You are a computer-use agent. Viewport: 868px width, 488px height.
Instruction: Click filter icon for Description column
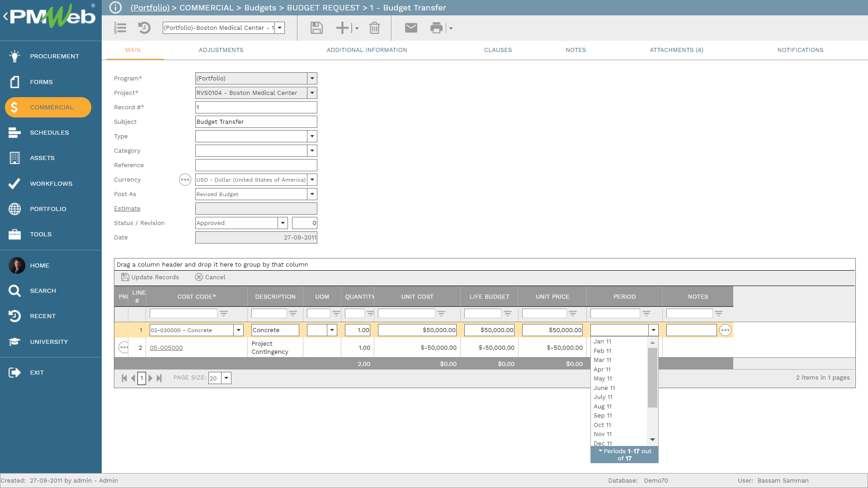(x=293, y=314)
